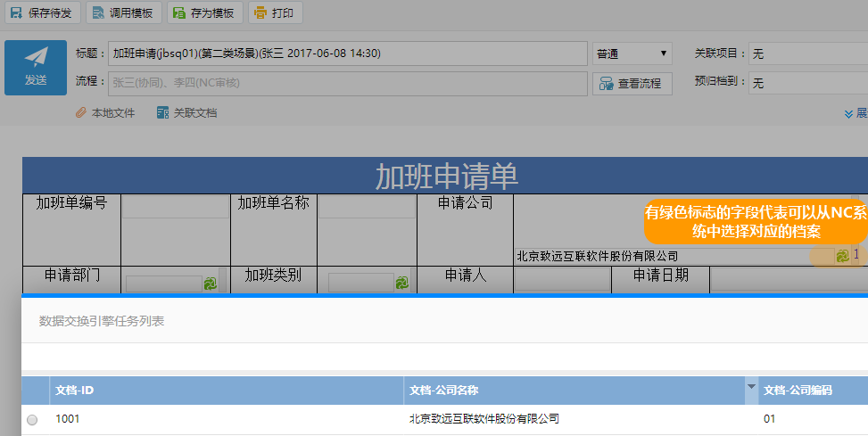The width and height of the screenshot is (868, 436).
Task: Click the save icon in 保存待发
Action: 17,12
